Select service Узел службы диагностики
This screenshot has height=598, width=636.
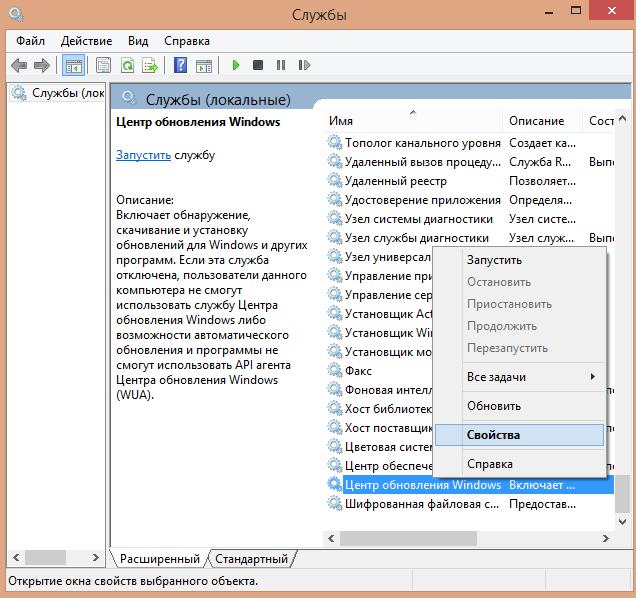coord(417,238)
